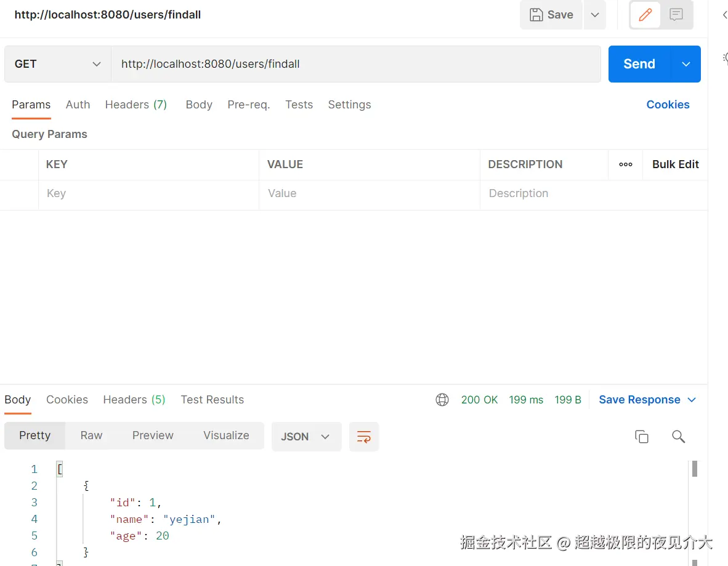Expand the Send options arrow
Viewport: 728px width, 566px height.
click(686, 64)
